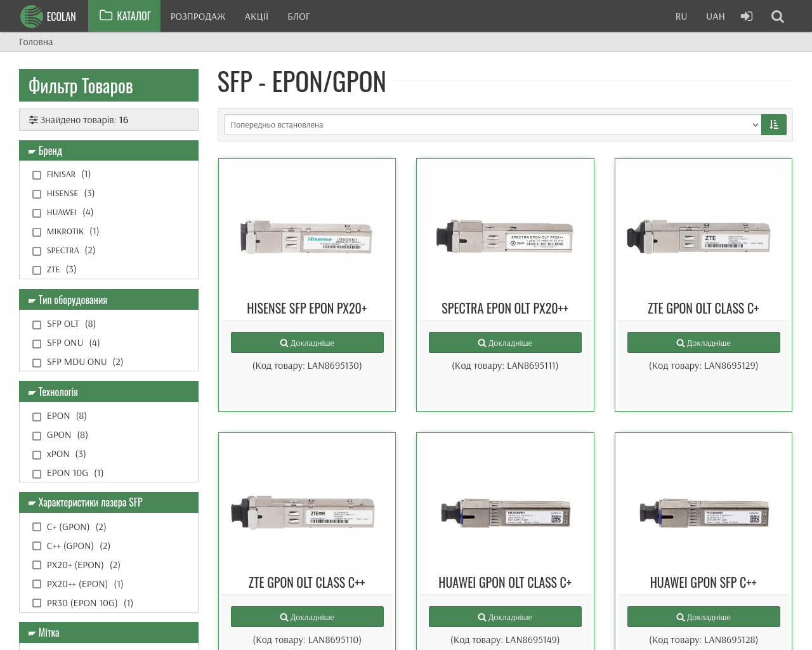Open the login icon in header
This screenshot has width=812, height=650.
747,16
